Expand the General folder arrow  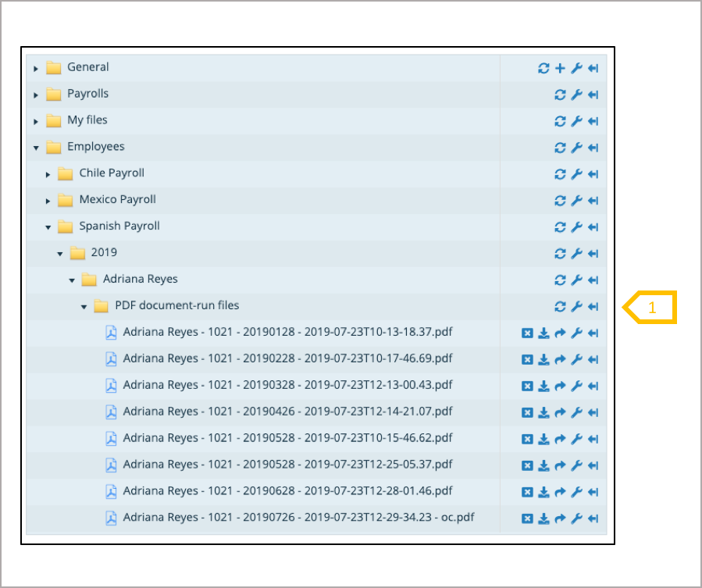(36, 69)
